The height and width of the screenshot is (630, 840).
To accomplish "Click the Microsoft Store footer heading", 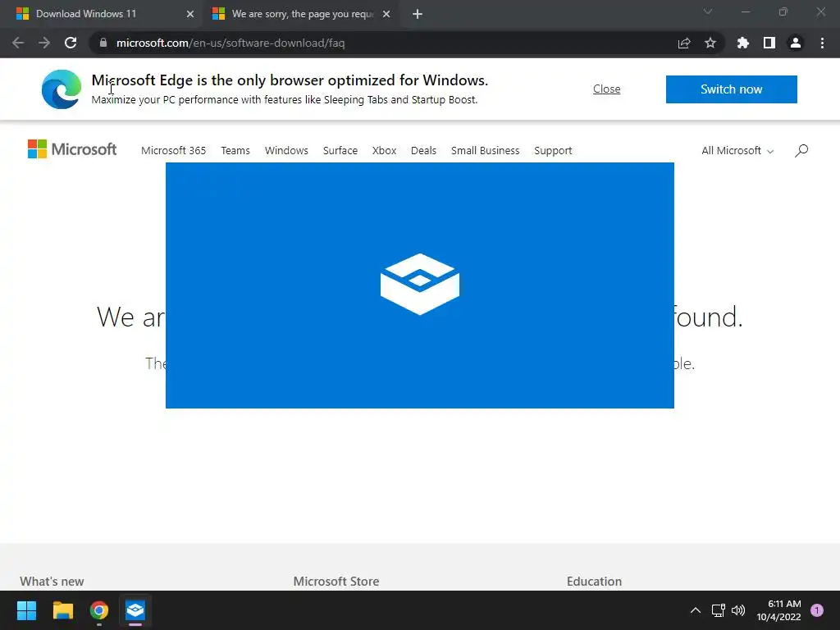I will pos(336,582).
